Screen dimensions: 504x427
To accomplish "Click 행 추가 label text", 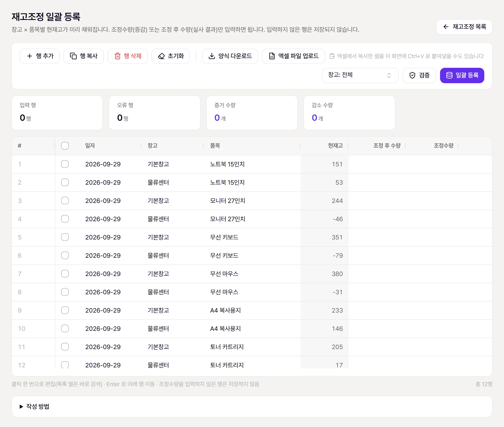I will coord(45,56).
